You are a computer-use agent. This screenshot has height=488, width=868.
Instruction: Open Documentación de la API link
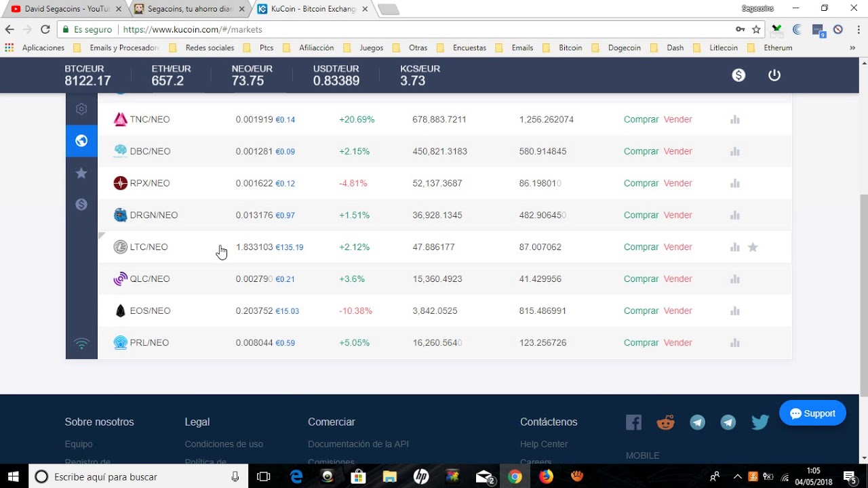[x=358, y=444]
